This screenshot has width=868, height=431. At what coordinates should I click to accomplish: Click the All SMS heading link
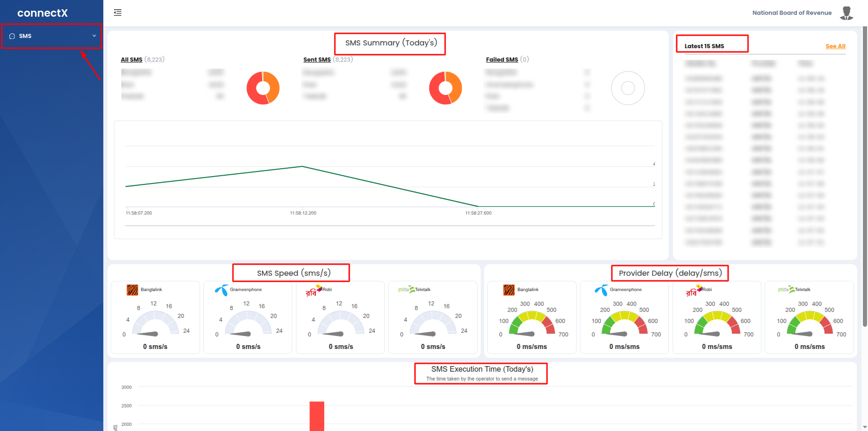(132, 60)
